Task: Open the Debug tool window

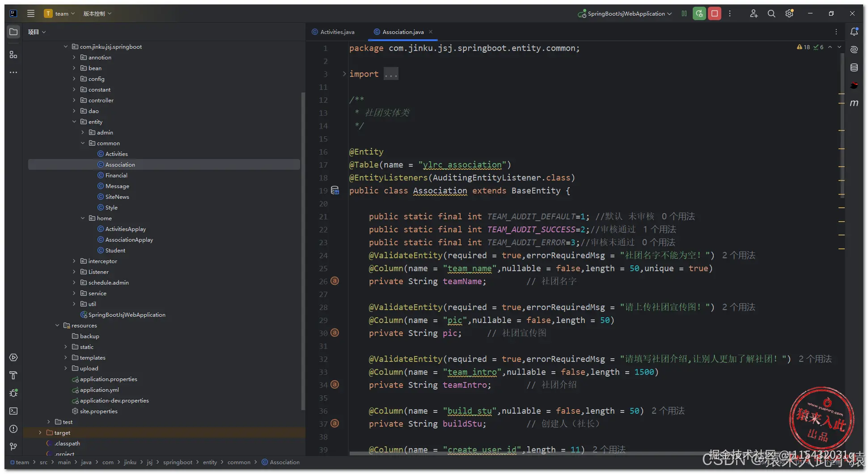Action: (13, 393)
